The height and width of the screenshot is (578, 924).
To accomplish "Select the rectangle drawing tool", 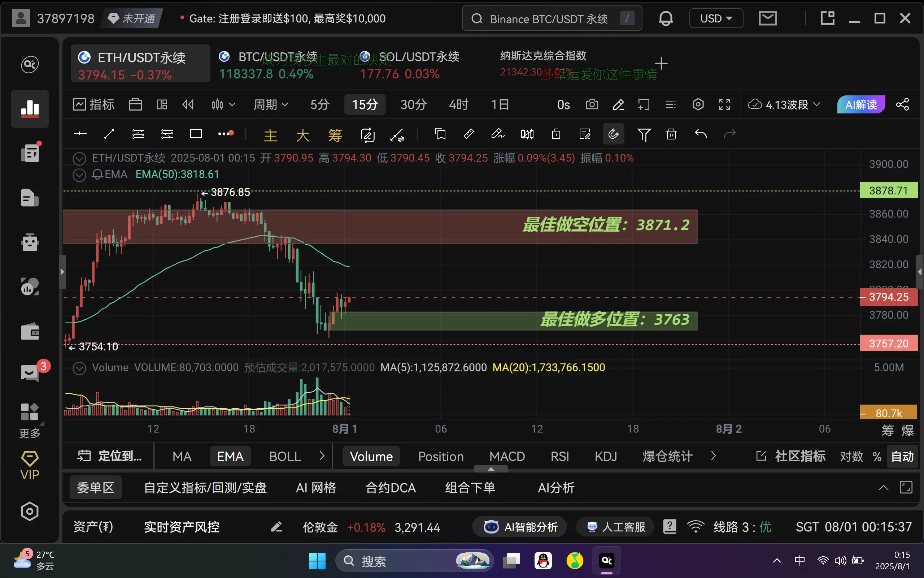I will pyautogui.click(x=196, y=134).
